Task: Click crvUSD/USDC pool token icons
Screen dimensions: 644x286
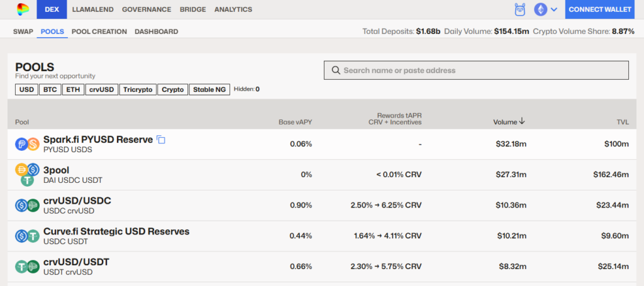Action: coord(27,205)
